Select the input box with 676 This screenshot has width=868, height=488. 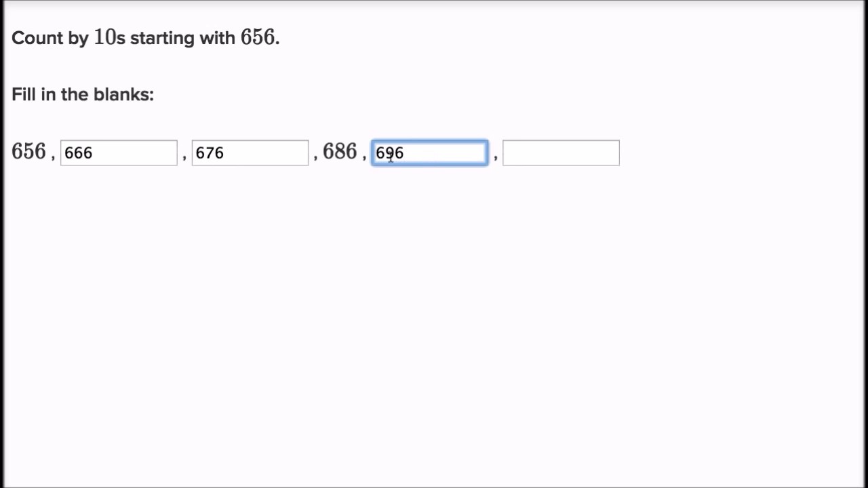coord(250,153)
